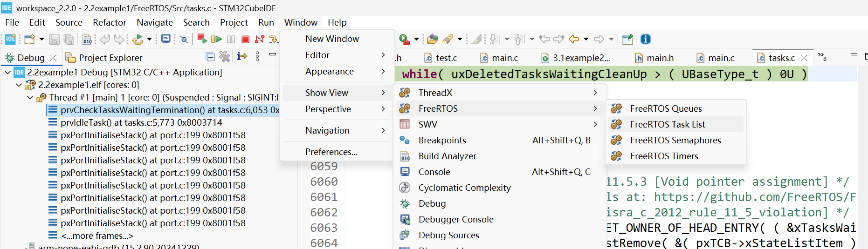Open the Help menu

337,22
